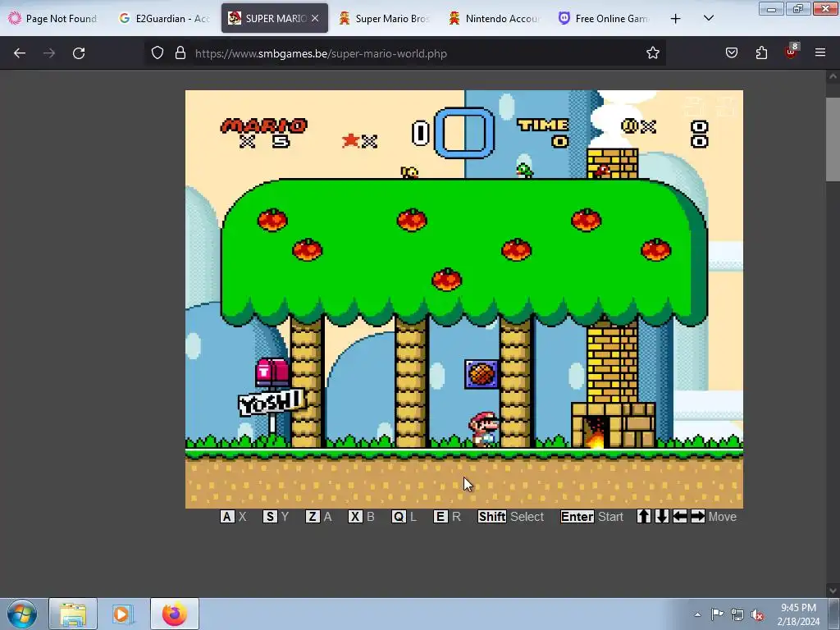Open the Windows Start menu
Viewport: 840px width, 630px height.
click(22, 614)
